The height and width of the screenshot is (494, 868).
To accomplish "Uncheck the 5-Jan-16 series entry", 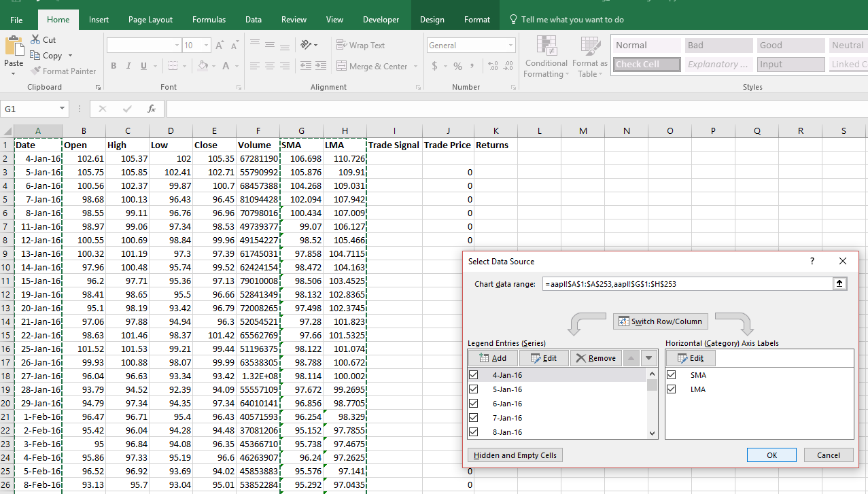I will [x=473, y=389].
